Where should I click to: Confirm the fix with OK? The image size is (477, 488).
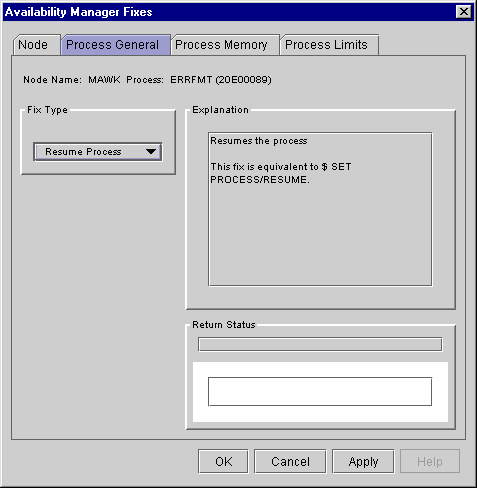(223, 462)
